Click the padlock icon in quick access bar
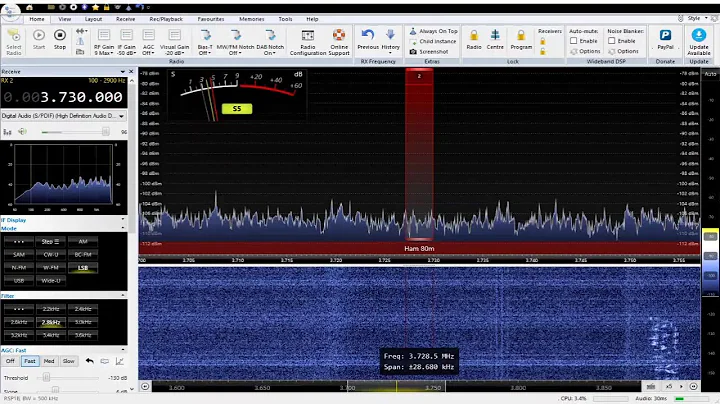 (x=107, y=7)
